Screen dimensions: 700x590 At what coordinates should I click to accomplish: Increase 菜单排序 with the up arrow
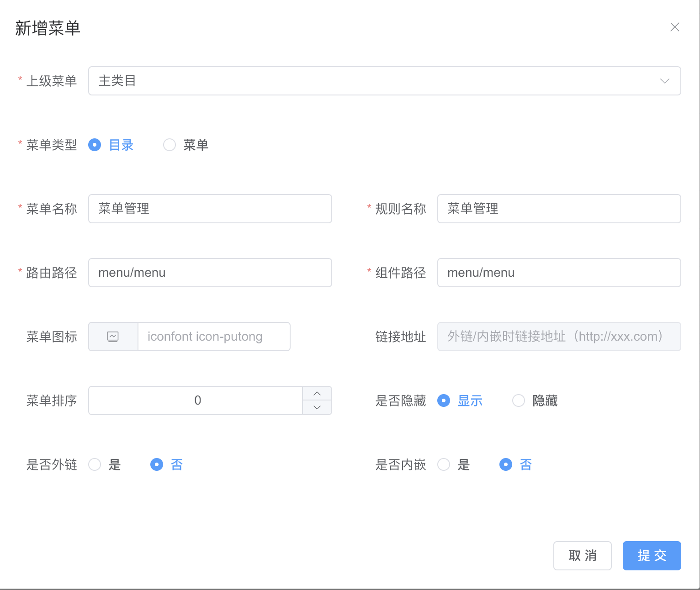pyautogui.click(x=317, y=394)
